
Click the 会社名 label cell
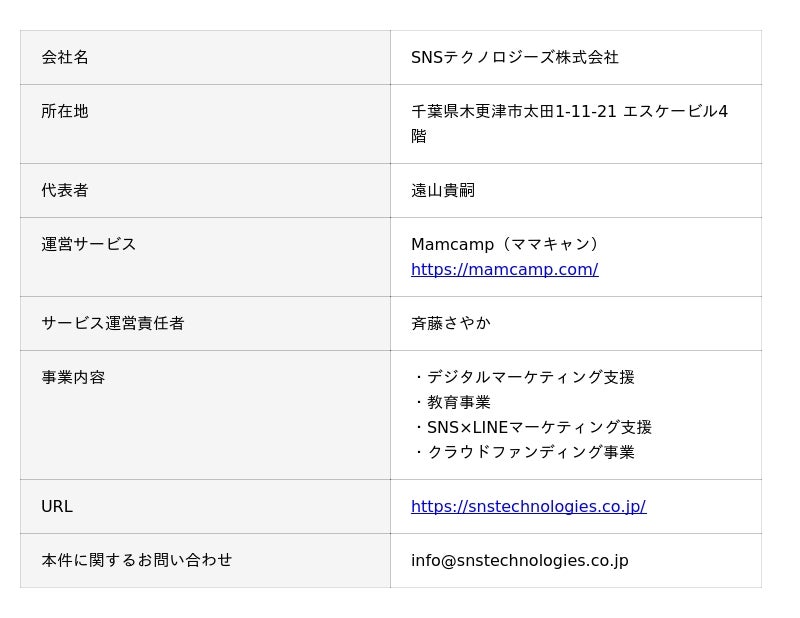click(205, 58)
